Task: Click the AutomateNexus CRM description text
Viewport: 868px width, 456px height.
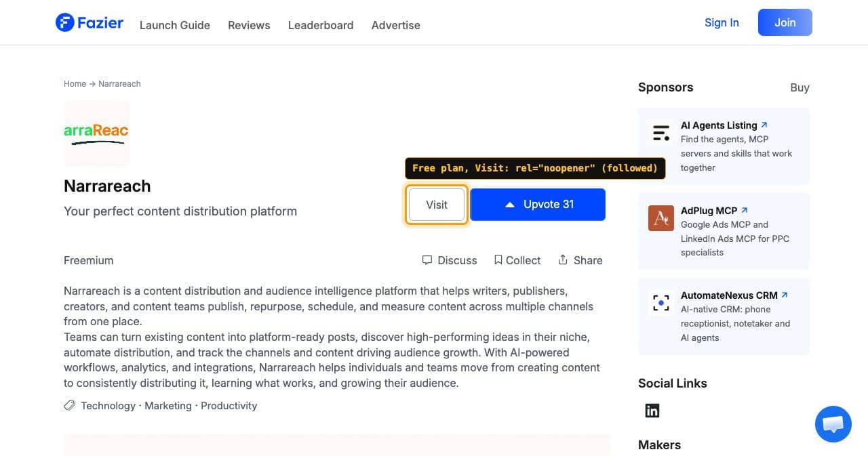Action: pos(735,323)
